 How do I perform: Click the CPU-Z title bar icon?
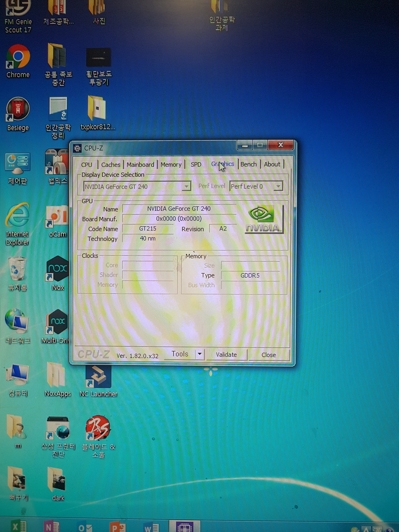[77, 148]
